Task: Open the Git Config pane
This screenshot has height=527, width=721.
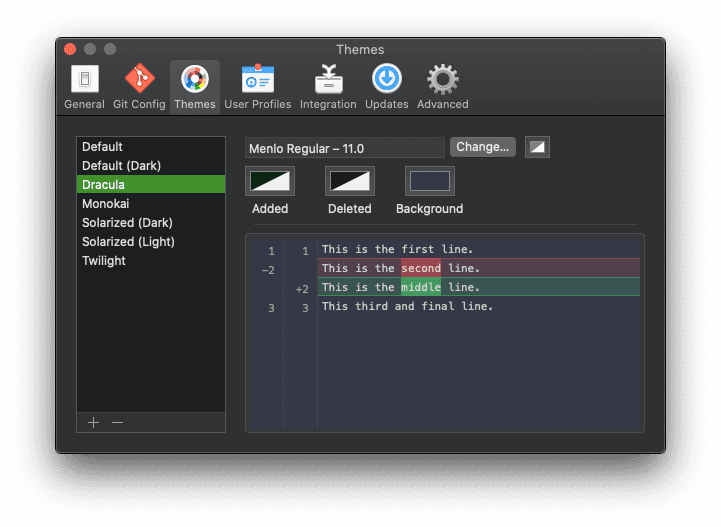Action: [x=139, y=86]
